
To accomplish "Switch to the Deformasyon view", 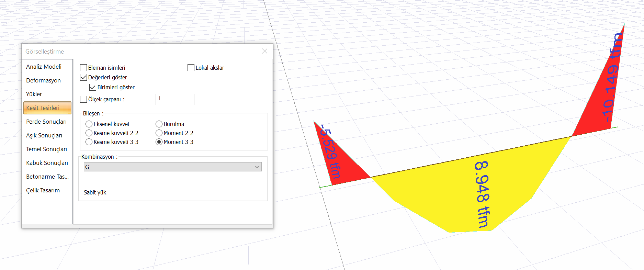I will tap(43, 80).
